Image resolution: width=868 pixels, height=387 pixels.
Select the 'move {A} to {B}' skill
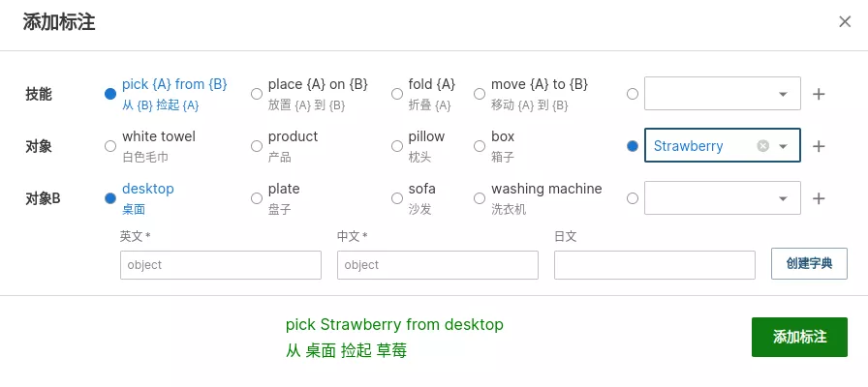pos(480,94)
